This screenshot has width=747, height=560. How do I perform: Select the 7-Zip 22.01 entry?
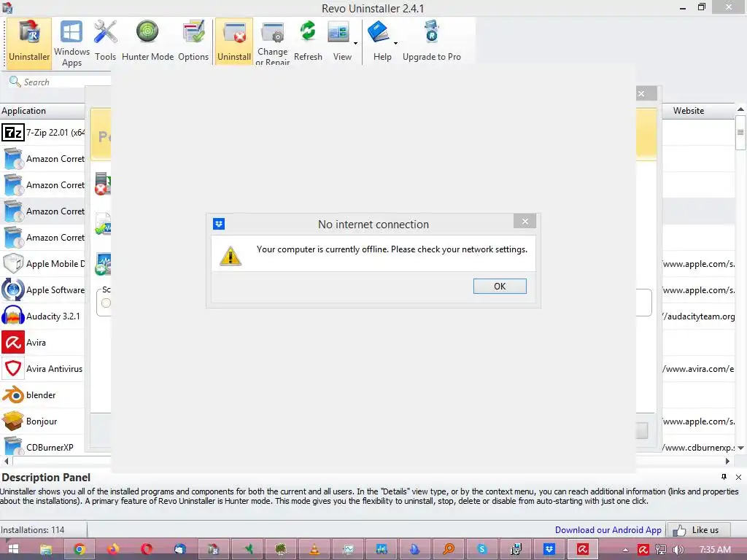43,133
